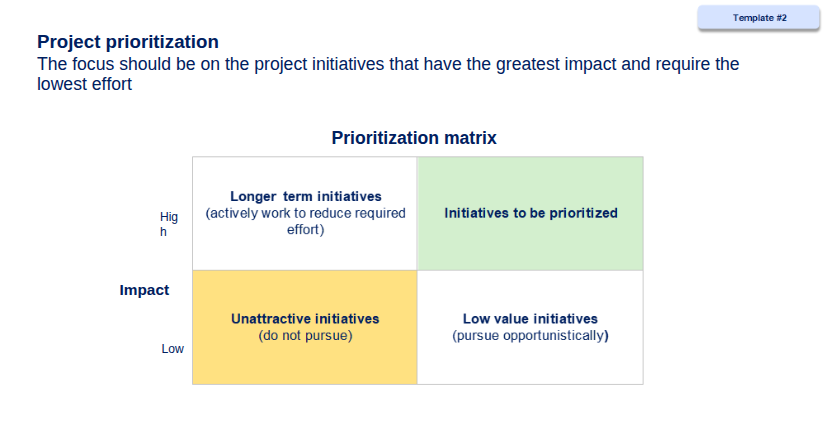Viewport: 838px width, 426px height.
Task: Click the 'Low value initiatives' bold heading
Action: coord(530,319)
